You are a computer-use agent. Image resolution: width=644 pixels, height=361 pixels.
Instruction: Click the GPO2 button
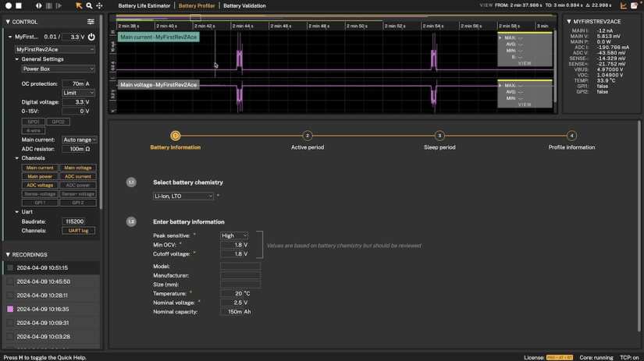pyautogui.click(x=59, y=122)
